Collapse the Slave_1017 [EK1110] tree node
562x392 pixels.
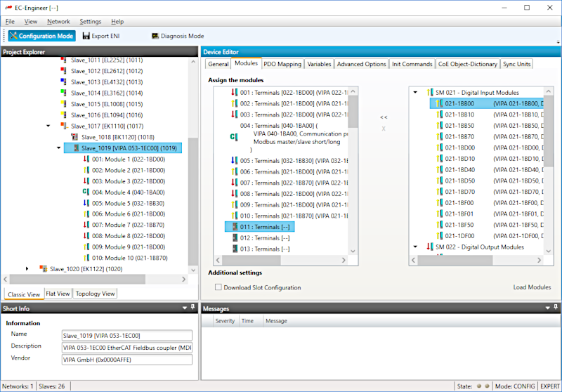pyautogui.click(x=48, y=126)
